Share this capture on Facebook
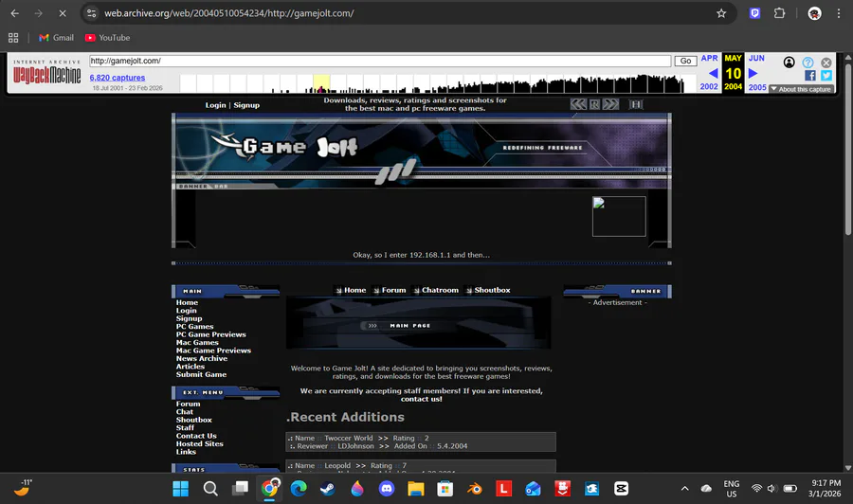The image size is (853, 504). [810, 76]
